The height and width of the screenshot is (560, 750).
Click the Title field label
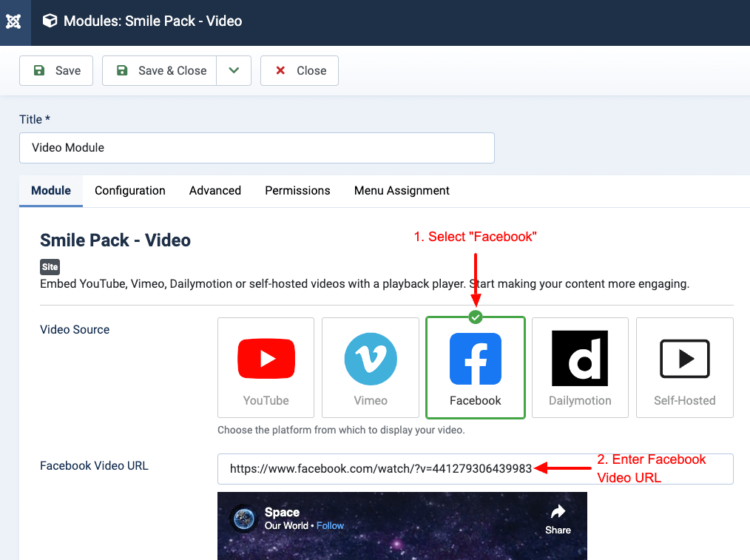(35, 120)
